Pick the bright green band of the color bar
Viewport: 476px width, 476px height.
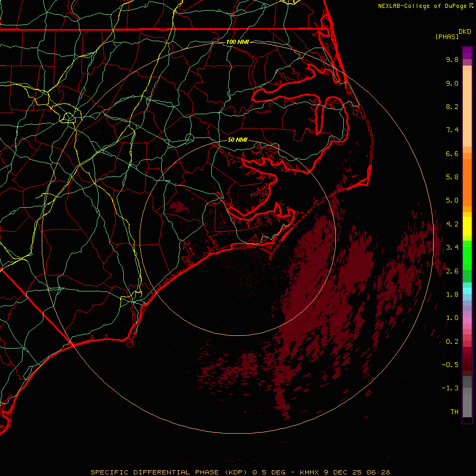tap(467, 255)
